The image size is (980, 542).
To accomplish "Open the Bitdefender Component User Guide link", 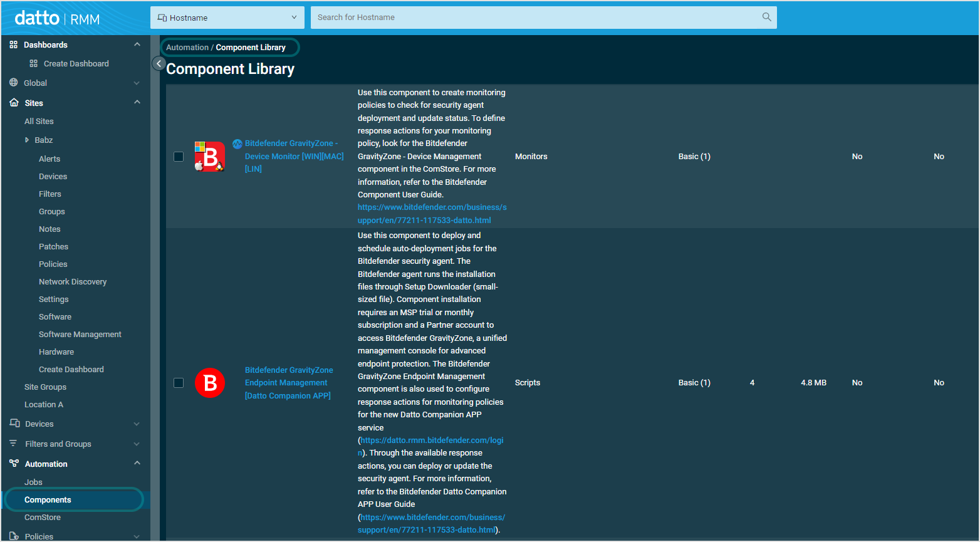I will click(x=432, y=213).
